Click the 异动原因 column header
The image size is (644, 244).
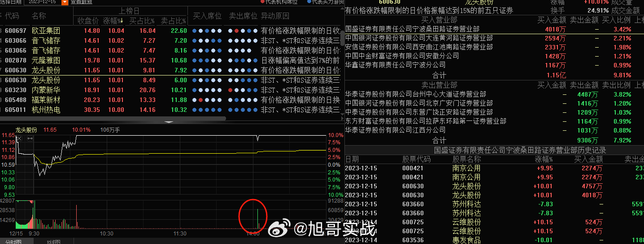[x=275, y=16]
